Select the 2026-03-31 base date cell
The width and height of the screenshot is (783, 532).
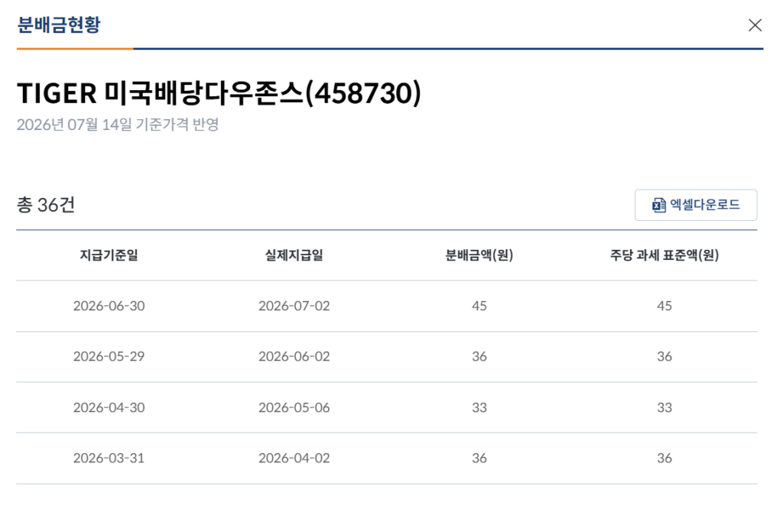coord(109,458)
